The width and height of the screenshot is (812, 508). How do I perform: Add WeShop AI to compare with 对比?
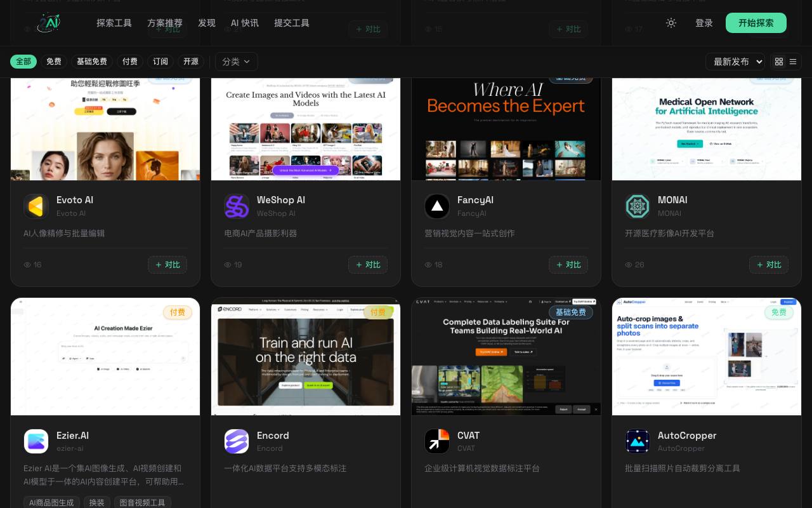[368, 265]
